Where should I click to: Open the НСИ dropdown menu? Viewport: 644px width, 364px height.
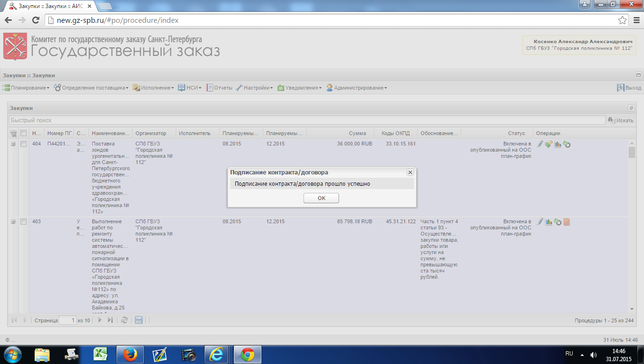[190, 88]
